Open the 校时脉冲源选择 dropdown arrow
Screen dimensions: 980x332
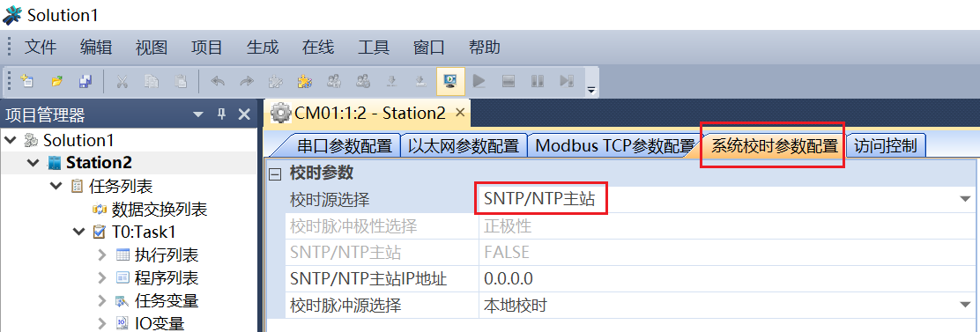(966, 306)
